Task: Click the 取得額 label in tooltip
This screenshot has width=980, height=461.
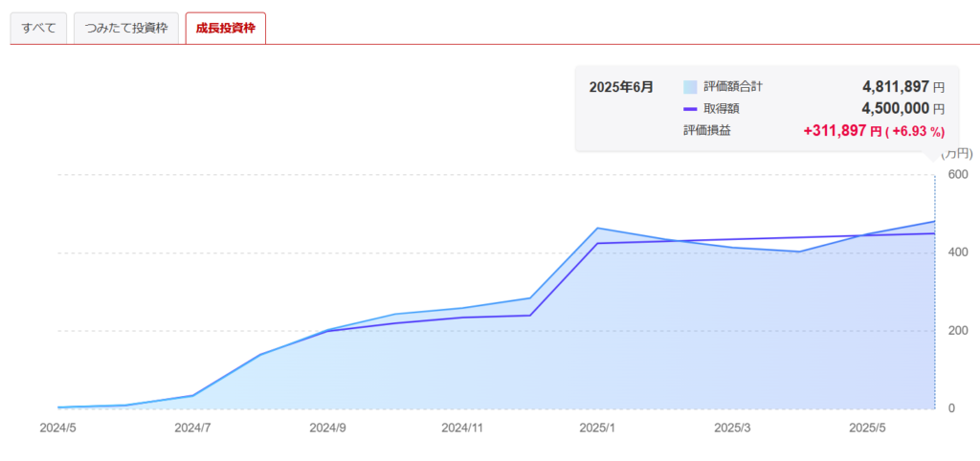Action: tap(722, 109)
